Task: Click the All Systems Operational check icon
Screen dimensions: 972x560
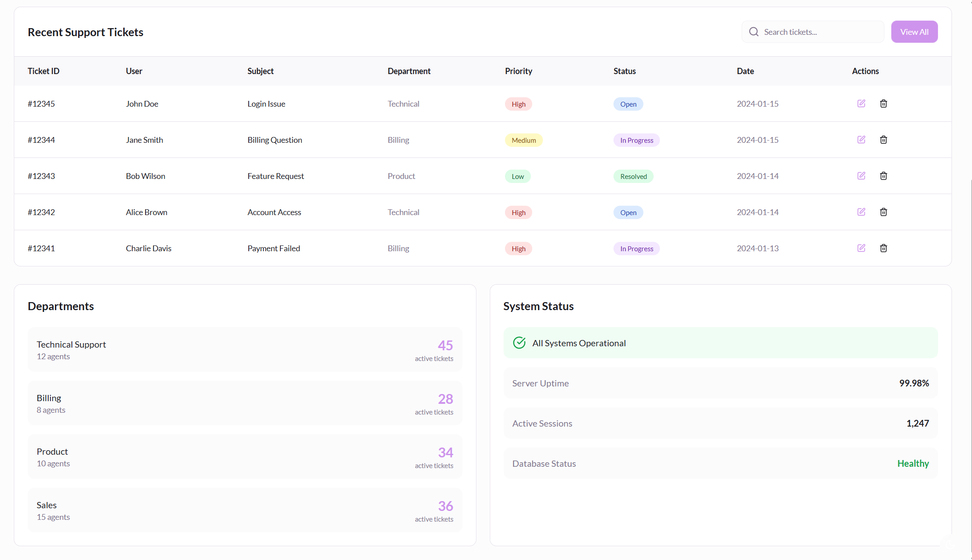Action: point(519,343)
